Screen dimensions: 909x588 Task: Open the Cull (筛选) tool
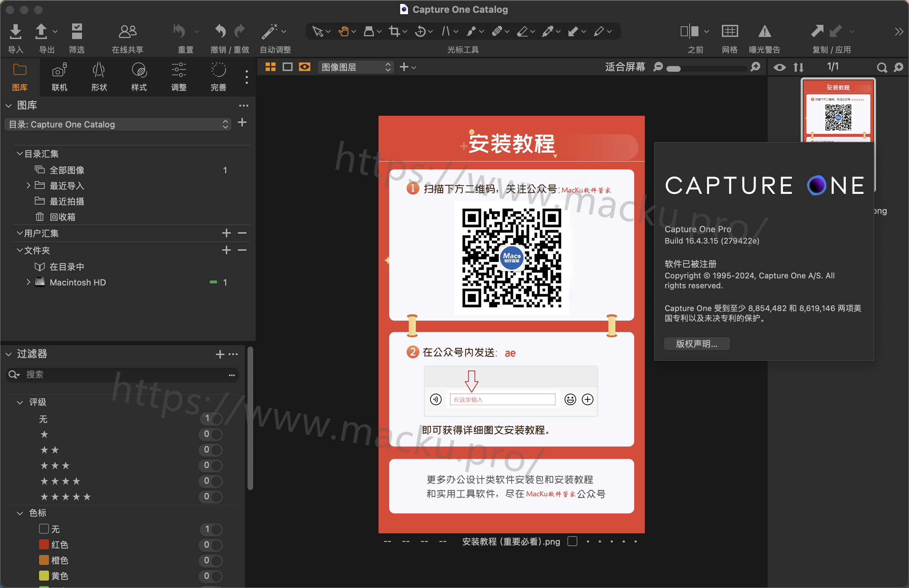click(77, 31)
